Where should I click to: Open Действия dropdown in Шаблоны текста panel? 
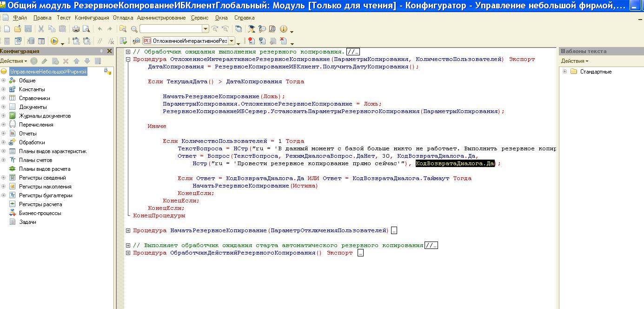[575, 61]
